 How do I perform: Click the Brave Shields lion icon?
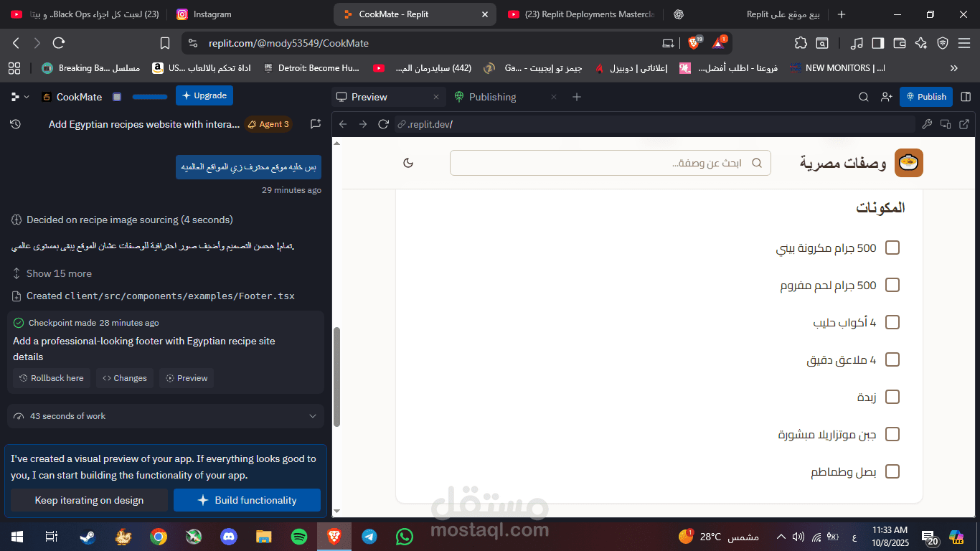[x=694, y=43]
